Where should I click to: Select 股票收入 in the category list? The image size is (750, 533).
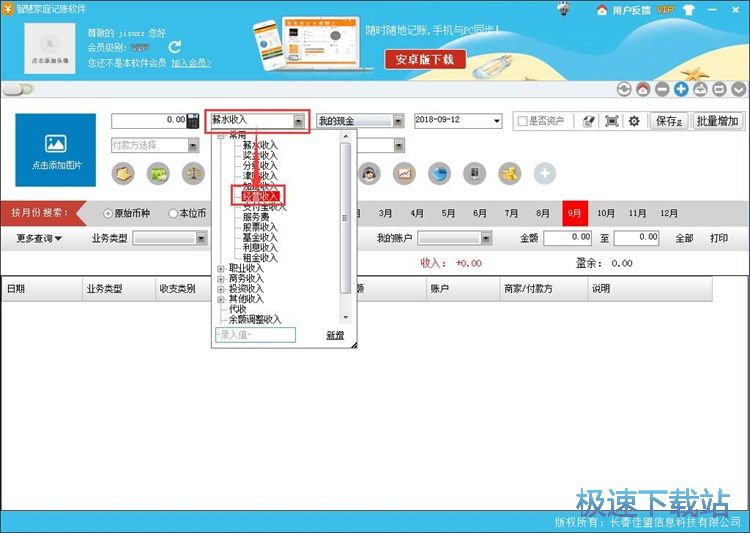click(260, 227)
